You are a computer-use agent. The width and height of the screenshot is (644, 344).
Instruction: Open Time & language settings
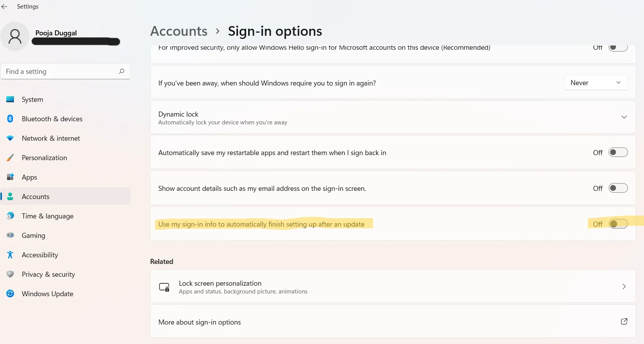(47, 216)
